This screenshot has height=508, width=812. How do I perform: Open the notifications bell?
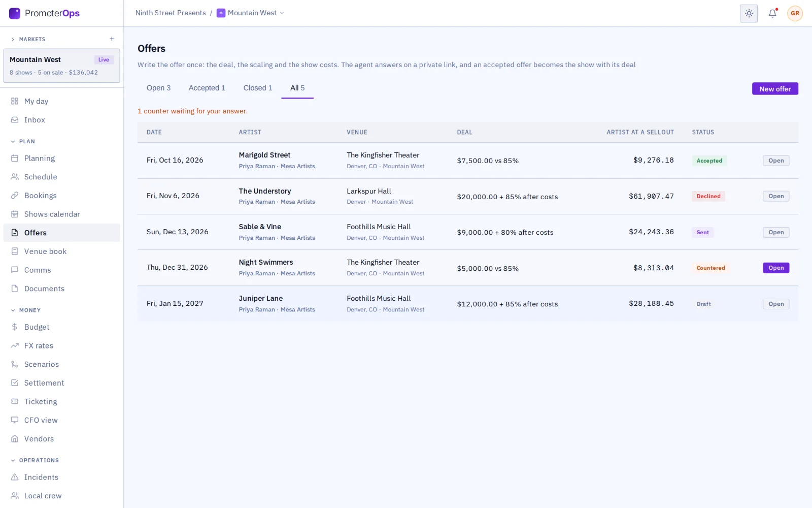[x=772, y=13]
